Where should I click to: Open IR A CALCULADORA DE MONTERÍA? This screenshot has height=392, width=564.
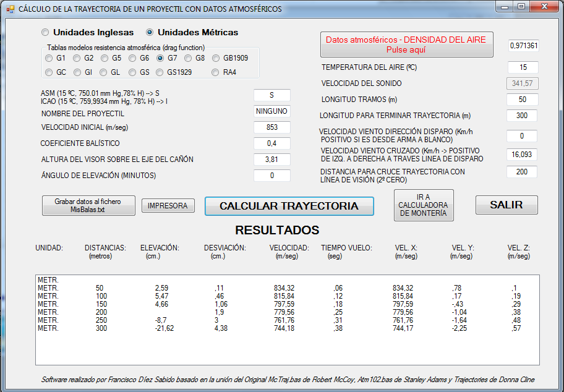point(424,205)
